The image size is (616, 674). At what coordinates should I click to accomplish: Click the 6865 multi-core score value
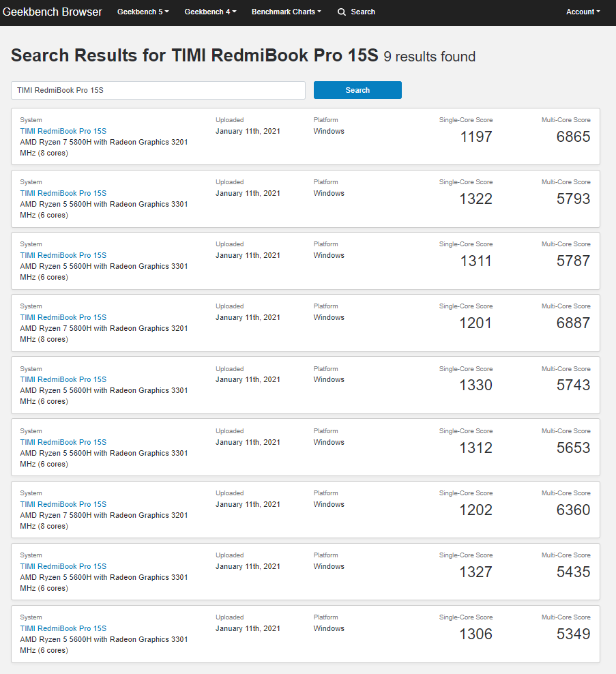click(x=573, y=136)
